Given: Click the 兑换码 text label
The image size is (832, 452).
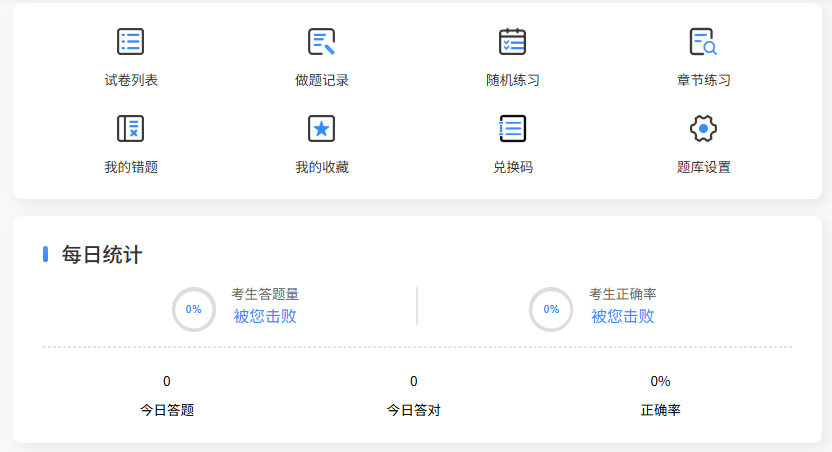Looking at the screenshot, I should (x=512, y=167).
